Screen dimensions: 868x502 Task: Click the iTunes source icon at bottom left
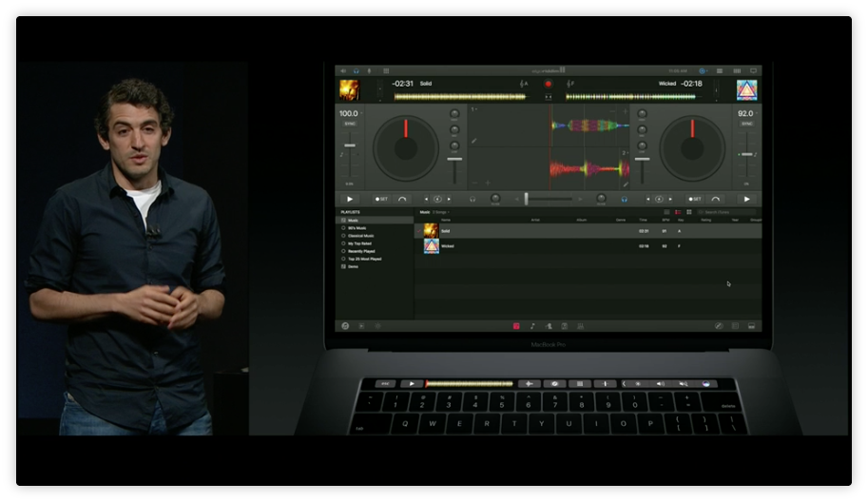pyautogui.click(x=345, y=326)
